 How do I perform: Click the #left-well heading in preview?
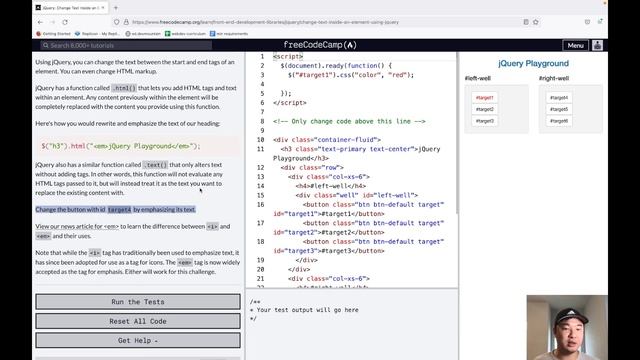[x=478, y=78]
